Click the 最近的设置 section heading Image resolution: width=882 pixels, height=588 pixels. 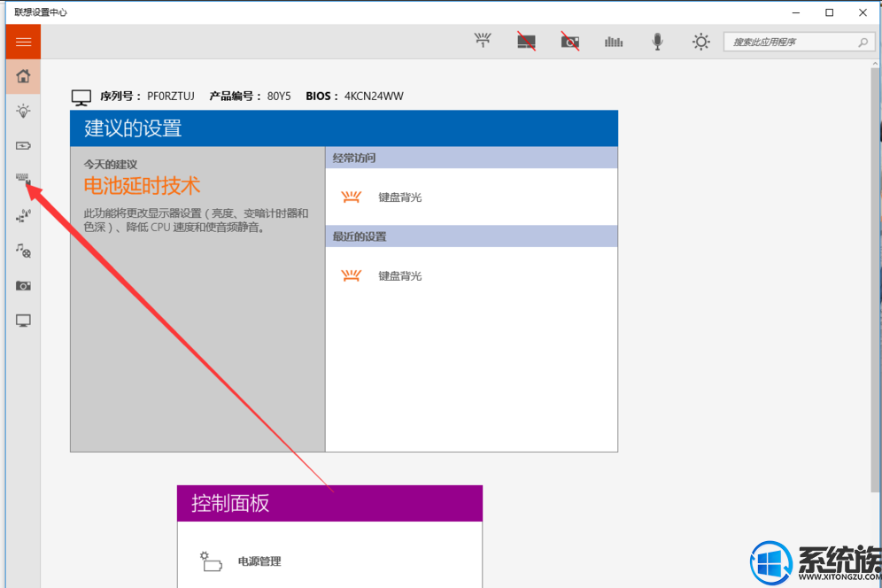coord(471,237)
